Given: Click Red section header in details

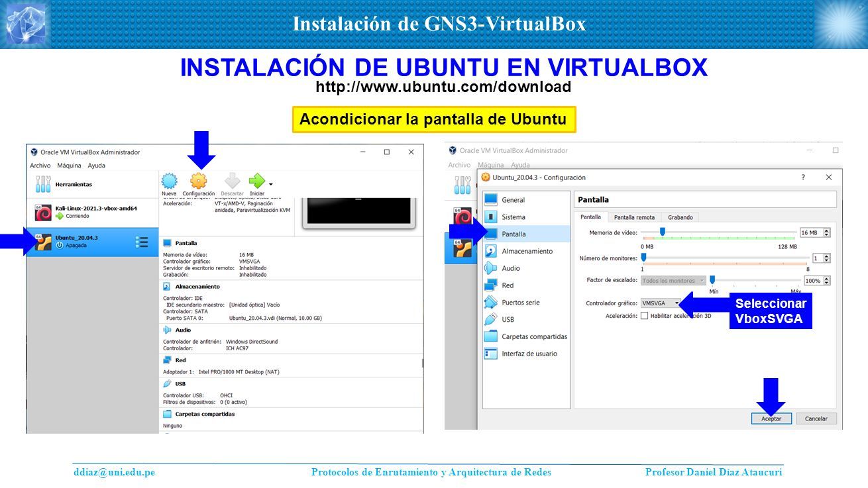Looking at the screenshot, I should pyautogui.click(x=180, y=360).
